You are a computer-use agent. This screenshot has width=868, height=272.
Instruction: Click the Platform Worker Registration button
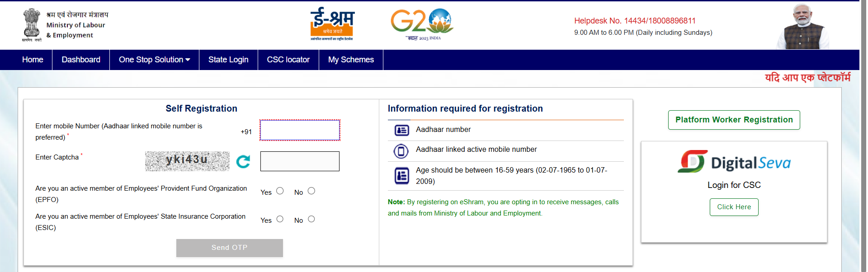734,120
